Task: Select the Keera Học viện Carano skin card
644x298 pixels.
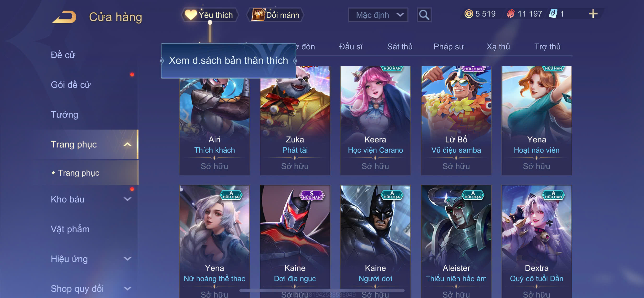Action: [x=375, y=120]
